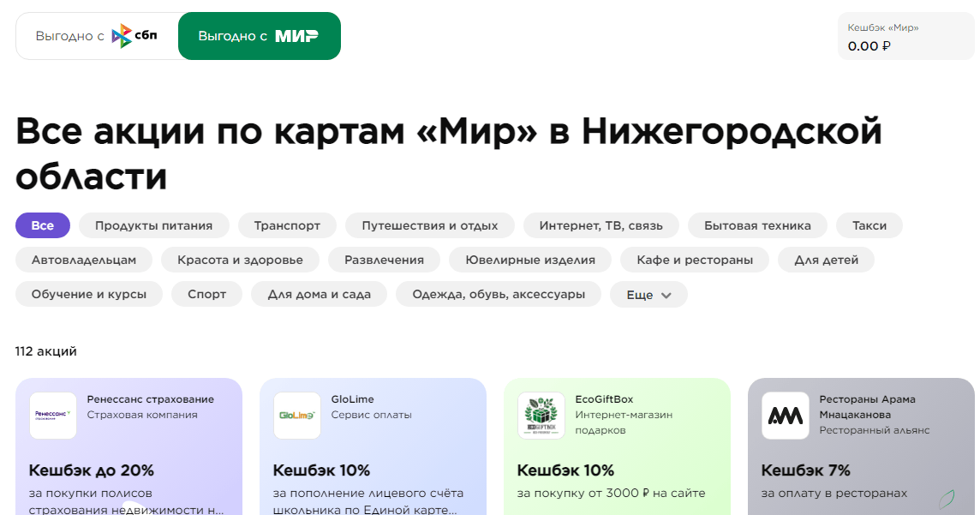Screen dimensions: 980x515
Task: Click the «112 акций» count text
Action: (45, 351)
